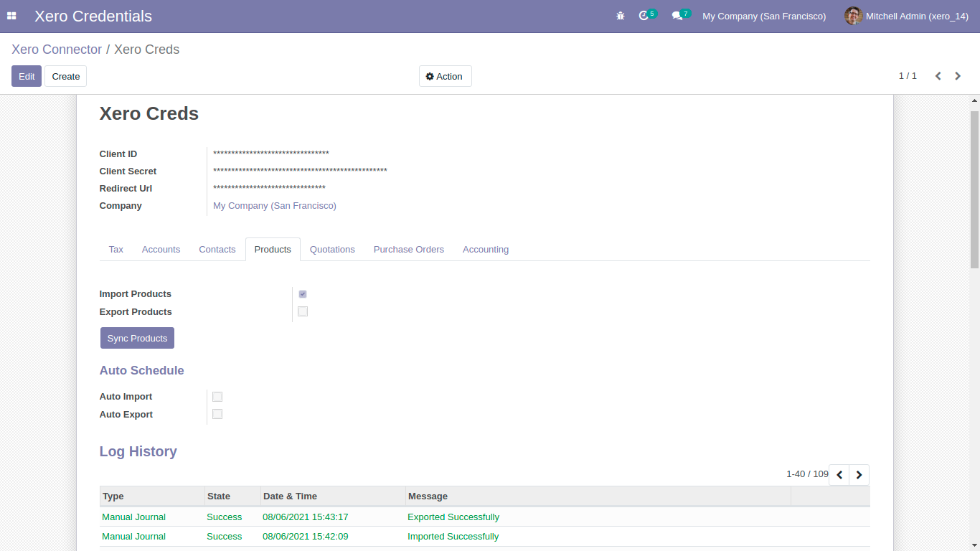Click masked Client Secret value
Image resolution: width=980 pixels, height=551 pixels.
point(300,171)
